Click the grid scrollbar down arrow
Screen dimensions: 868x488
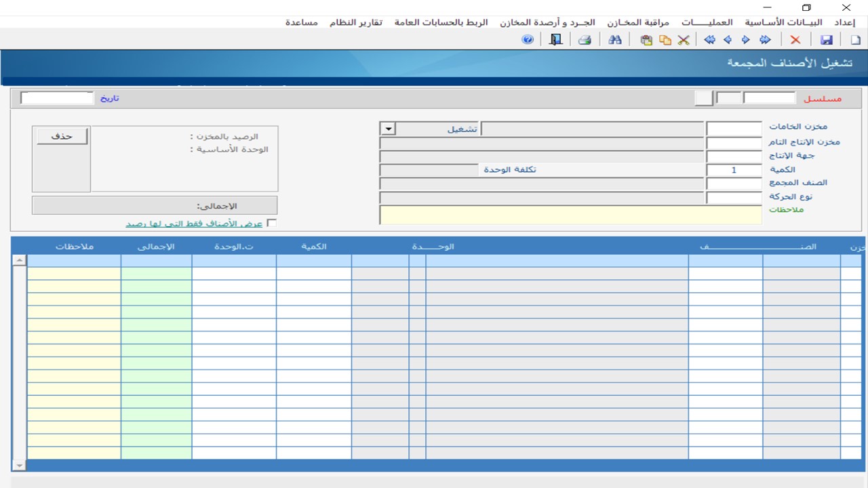[x=19, y=465]
